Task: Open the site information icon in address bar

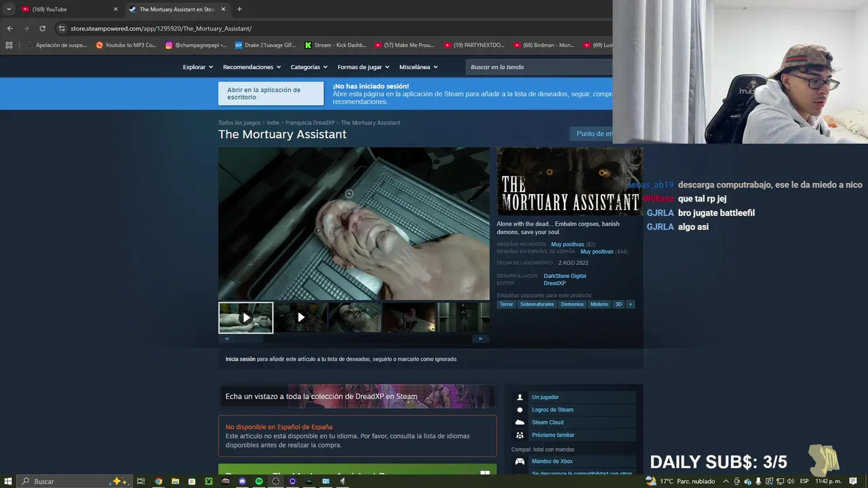Action: point(62,28)
